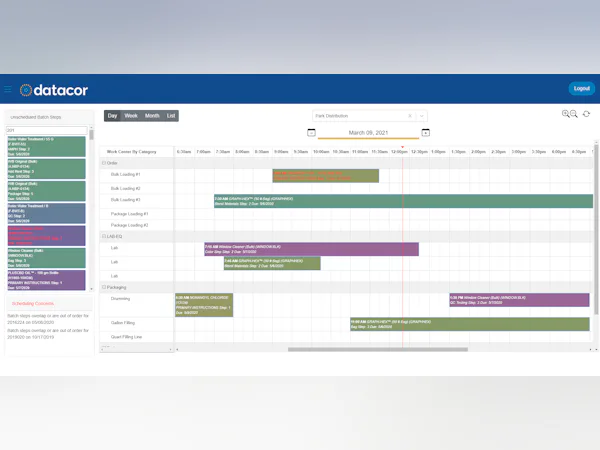Click the schedule vertical scrollbar thumb
The height and width of the screenshot is (450, 600).
pyautogui.click(x=596, y=230)
